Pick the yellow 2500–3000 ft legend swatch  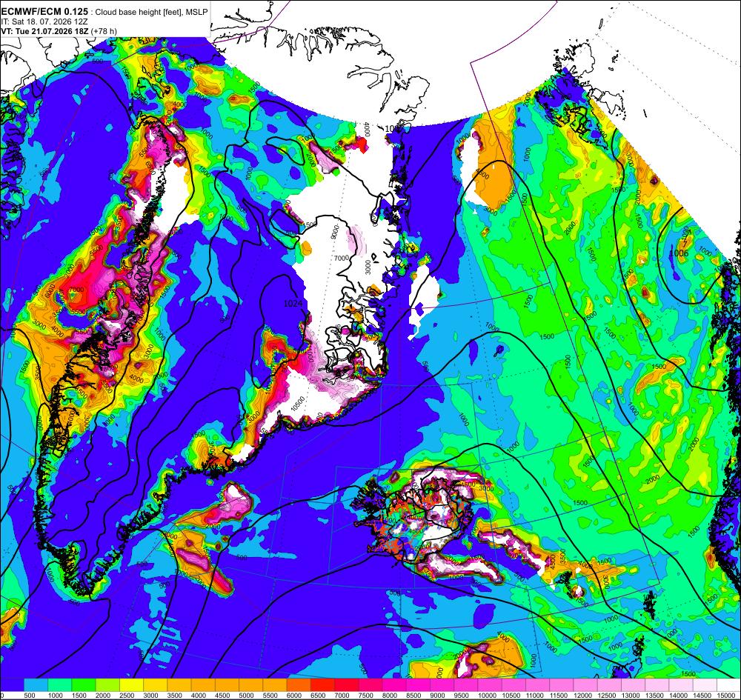[x=132, y=685]
